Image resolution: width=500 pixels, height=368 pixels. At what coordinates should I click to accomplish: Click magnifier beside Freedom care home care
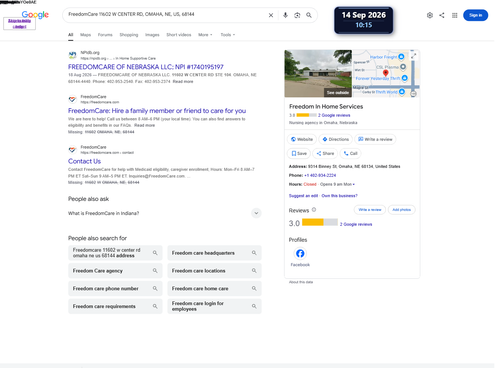254,288
